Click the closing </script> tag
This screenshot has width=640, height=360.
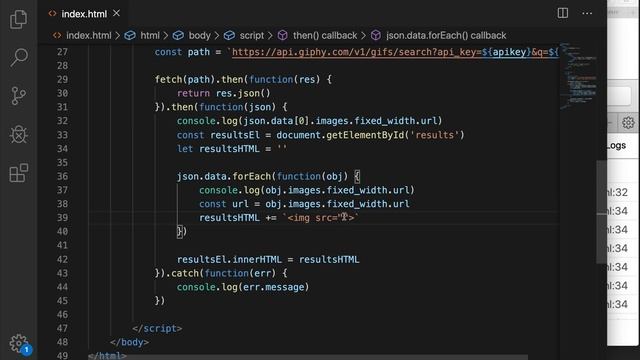pos(157,329)
